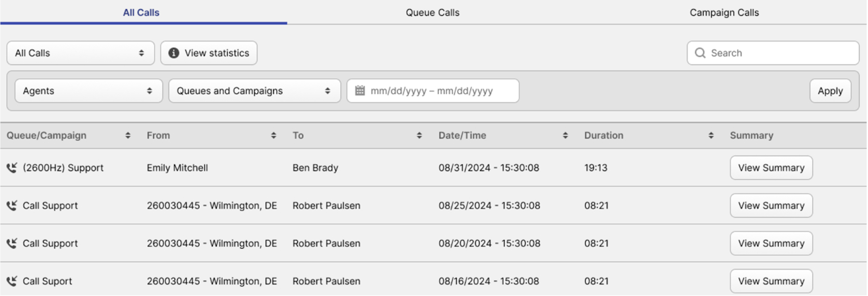The width and height of the screenshot is (868, 296).
Task: Click the call icon beside 08/25/2024 Call Support
Action: (12, 205)
